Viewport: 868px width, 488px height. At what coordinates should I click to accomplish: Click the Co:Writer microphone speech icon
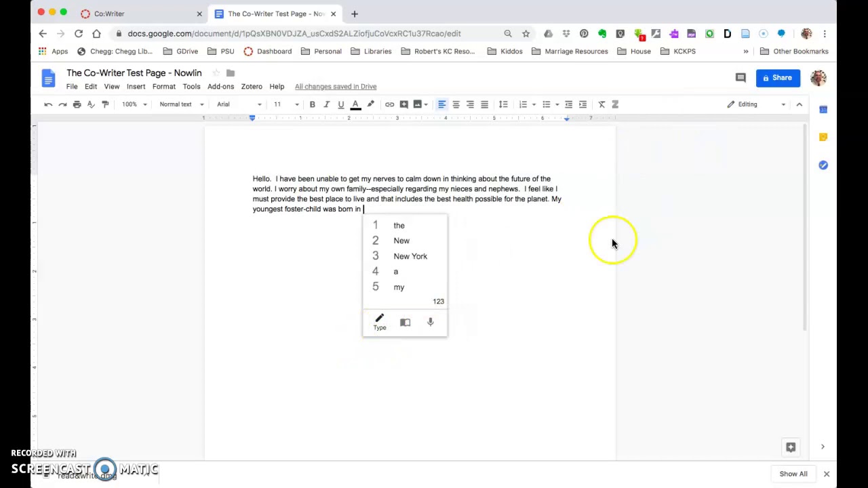tap(430, 323)
